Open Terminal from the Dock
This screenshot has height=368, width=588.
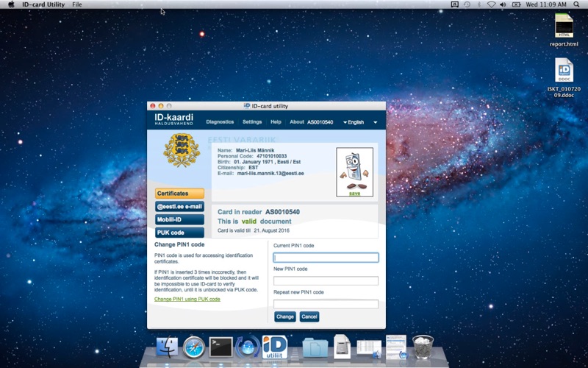click(221, 347)
